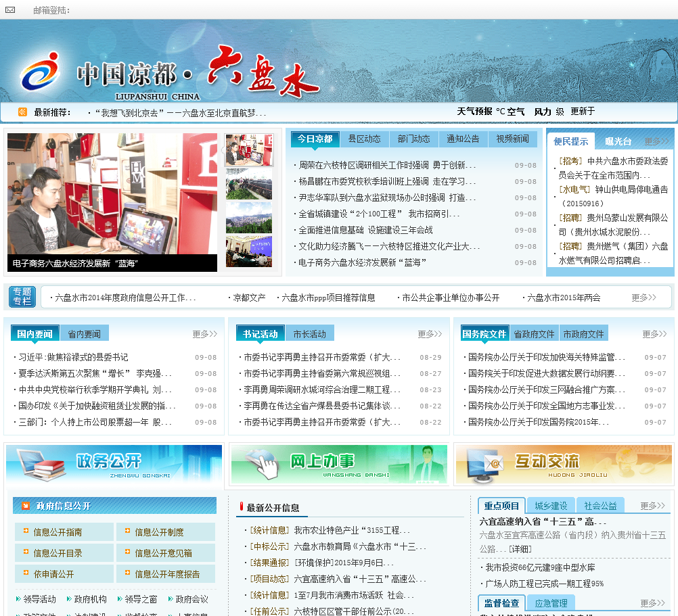Open the 习近平:做焦裕禄式的县委书记 article
Image resolution: width=678 pixels, height=616 pixels.
click(73, 357)
